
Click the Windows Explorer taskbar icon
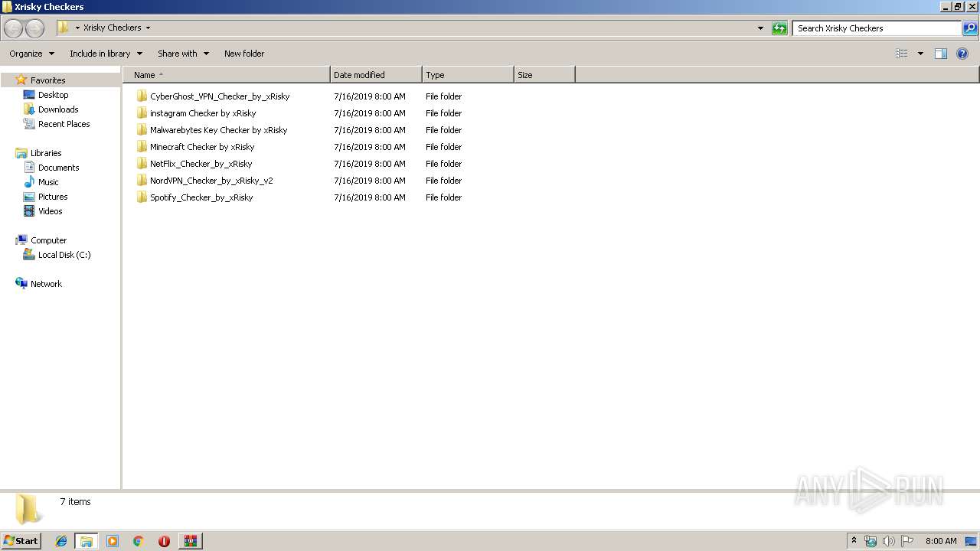[x=87, y=541]
